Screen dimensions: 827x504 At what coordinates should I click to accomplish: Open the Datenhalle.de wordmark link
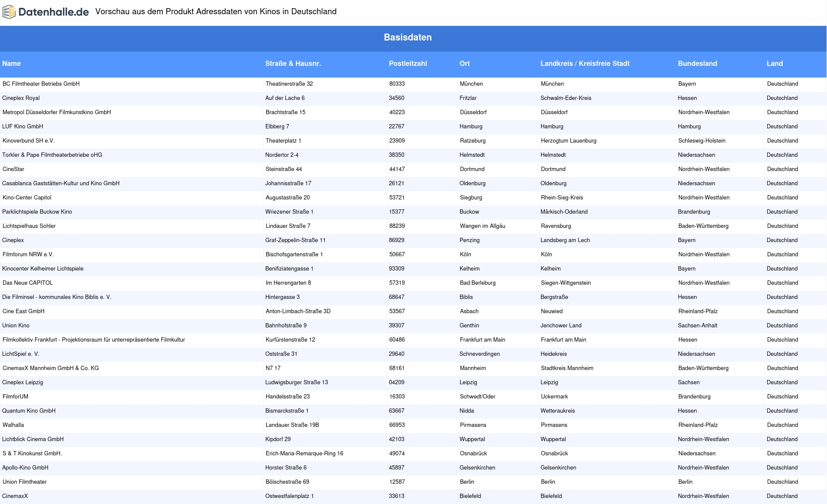click(x=53, y=12)
